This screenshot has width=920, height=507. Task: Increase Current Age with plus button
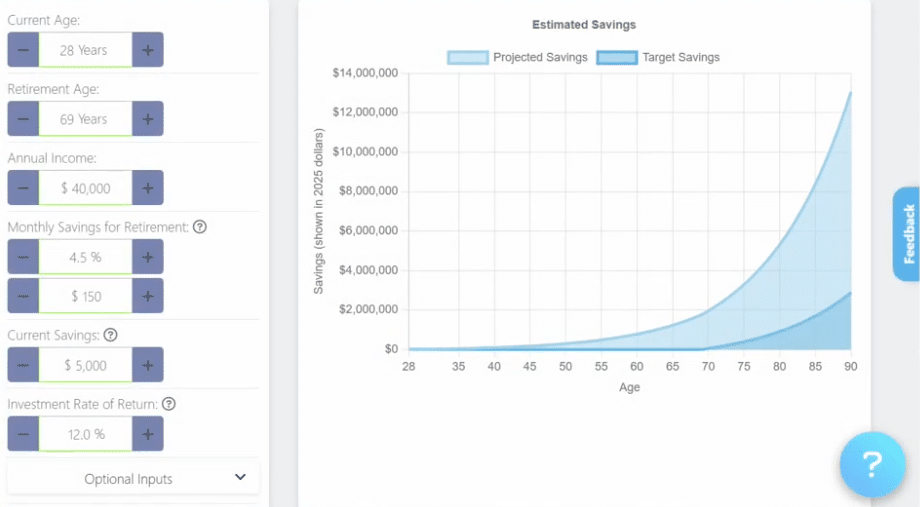[x=147, y=50]
